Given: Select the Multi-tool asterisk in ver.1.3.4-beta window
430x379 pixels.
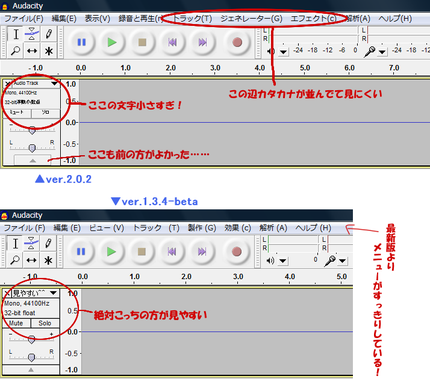Looking at the screenshot, I should 48,260.
